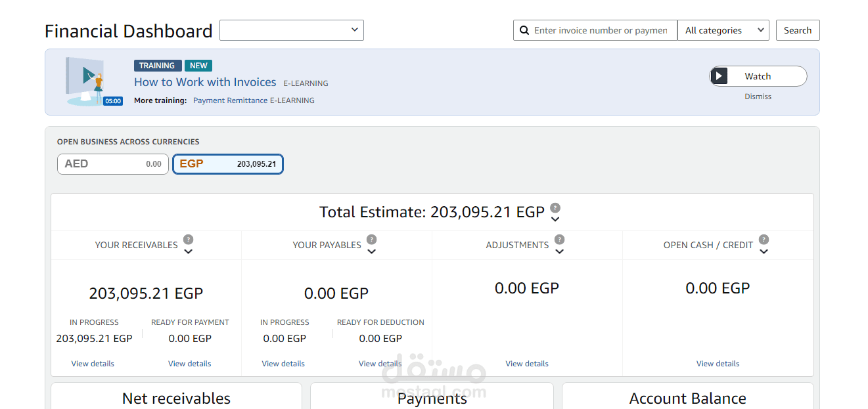Click the Search button
Screen dimensions: 868x409
[797, 30]
